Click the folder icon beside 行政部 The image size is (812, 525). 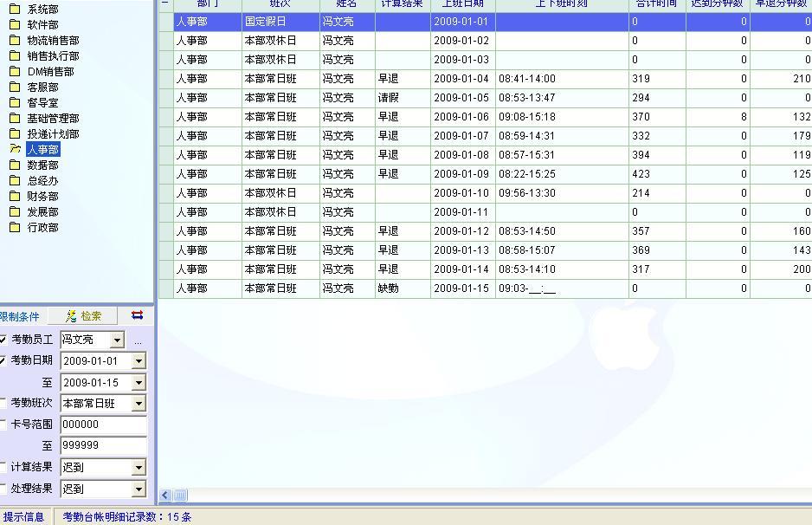tap(15, 227)
